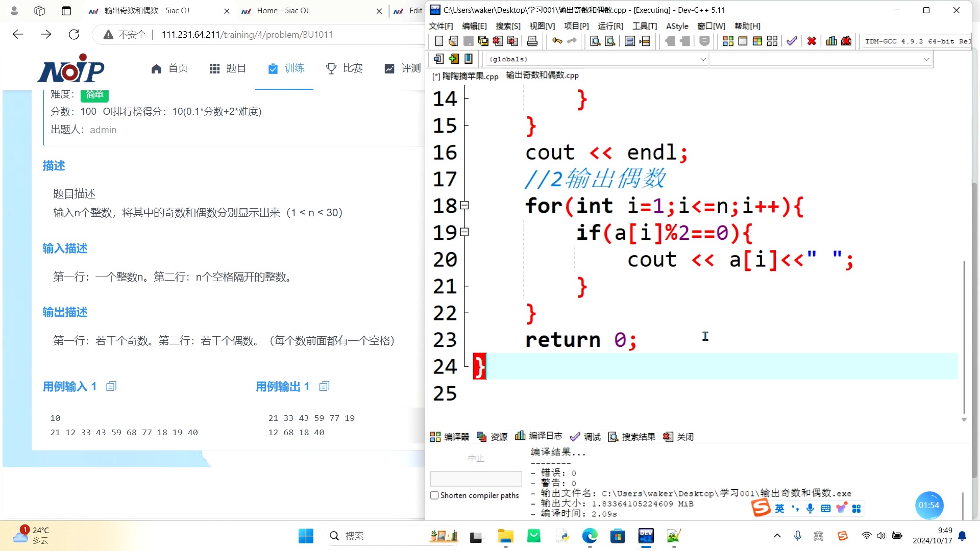Click the 题目 link in the site navigation
Screen dimensions: 980x551
tap(228, 68)
